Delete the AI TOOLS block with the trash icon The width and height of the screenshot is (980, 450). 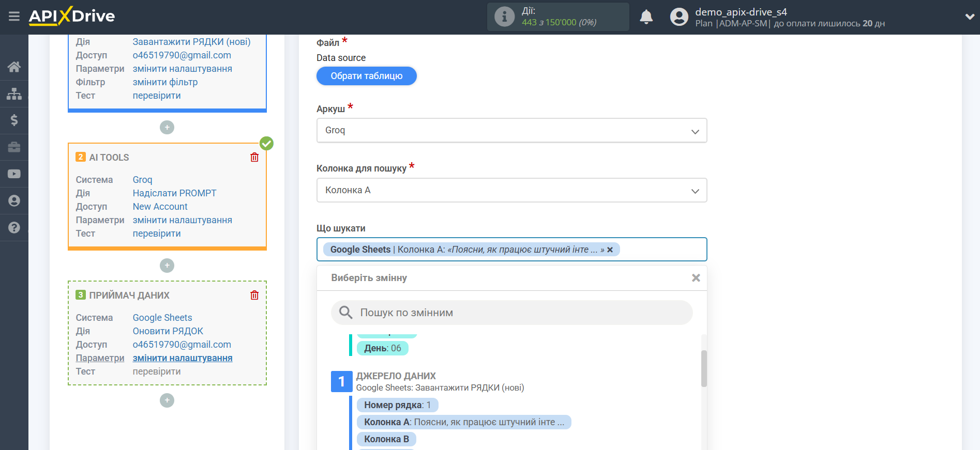tap(254, 158)
